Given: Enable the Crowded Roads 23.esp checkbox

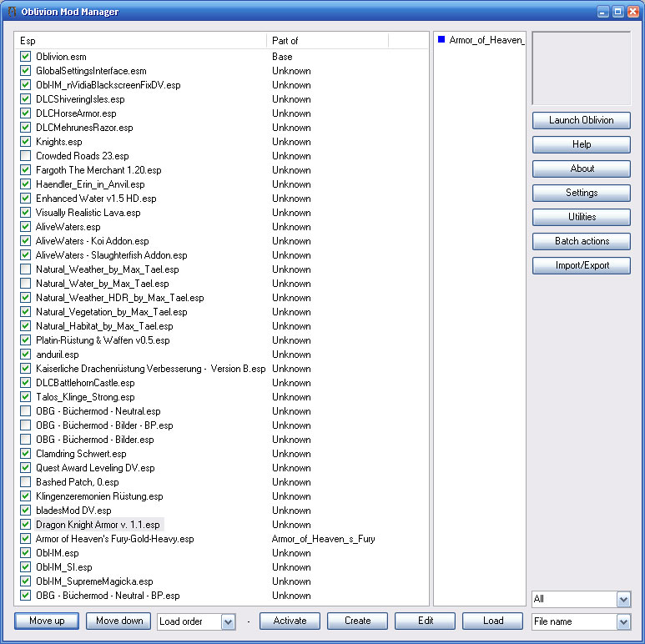Looking at the screenshot, I should (x=26, y=156).
